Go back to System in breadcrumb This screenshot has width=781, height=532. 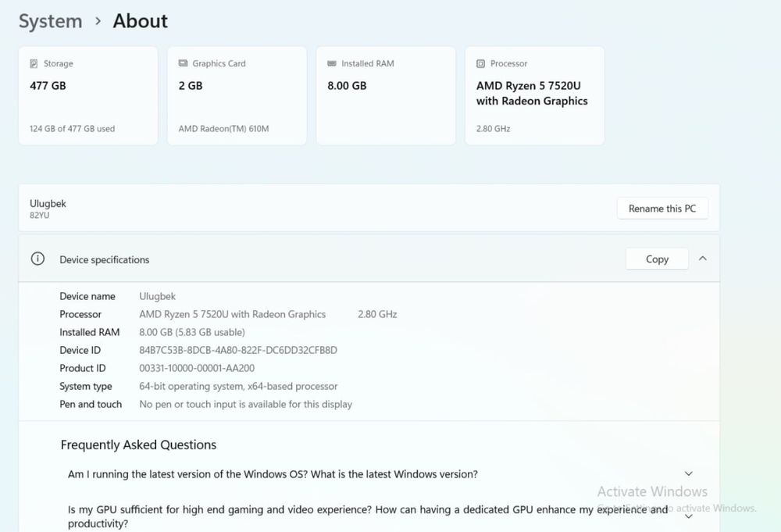[50, 21]
